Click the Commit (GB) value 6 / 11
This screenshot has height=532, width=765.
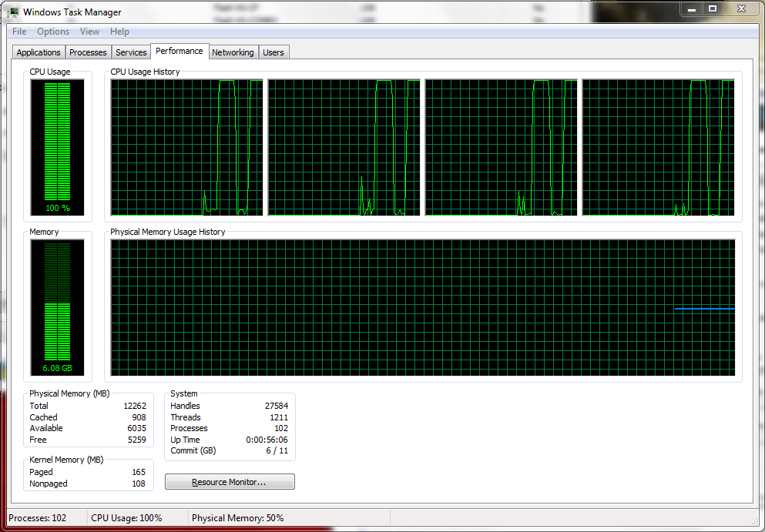coord(277,450)
